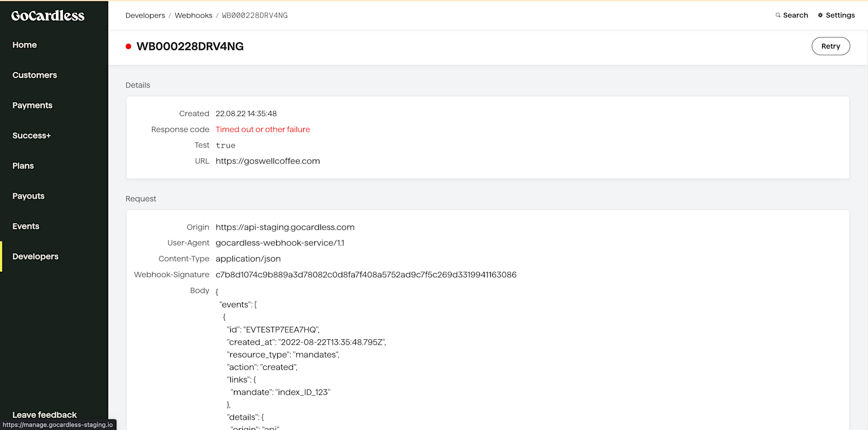Viewport: 868px width, 430px height.
Task: Click the Webhook-Signature hash value
Action: 366,275
